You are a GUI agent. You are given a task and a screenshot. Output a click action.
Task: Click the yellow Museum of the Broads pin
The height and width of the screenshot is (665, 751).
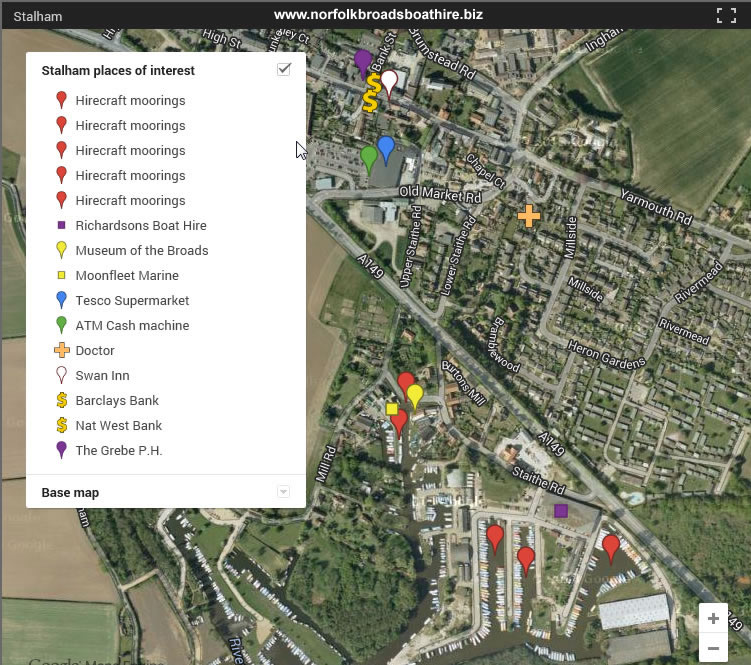414,395
